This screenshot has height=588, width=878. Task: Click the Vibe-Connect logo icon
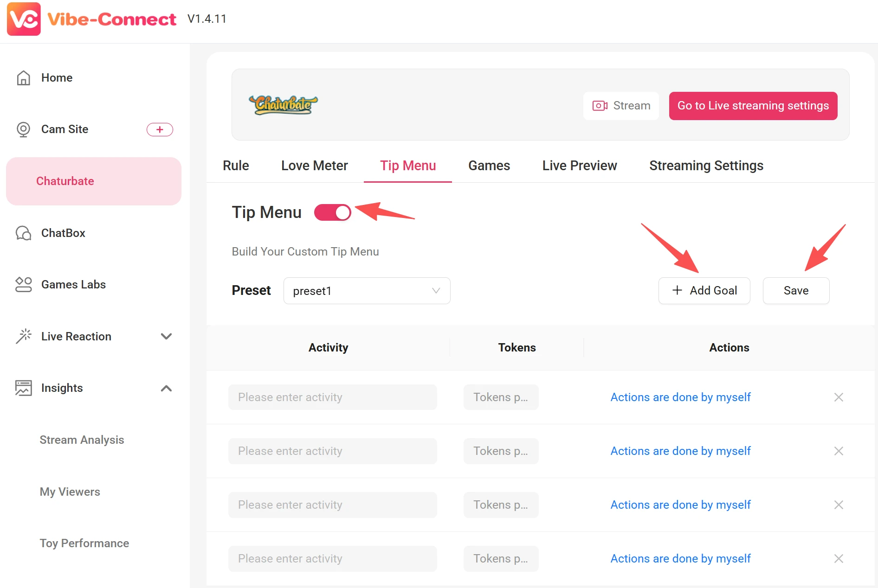tap(24, 19)
